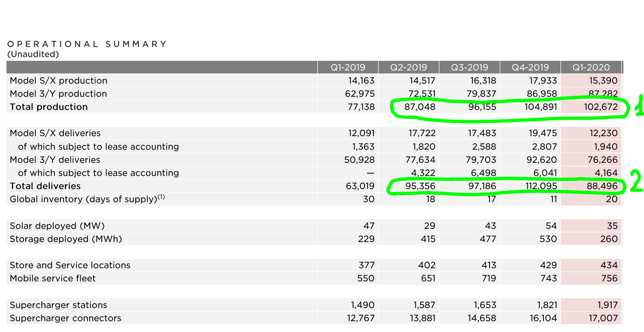Image resolution: width=644 pixels, height=332 pixels.
Task: Select the Model S/X production row label
Action: pyautogui.click(x=59, y=80)
